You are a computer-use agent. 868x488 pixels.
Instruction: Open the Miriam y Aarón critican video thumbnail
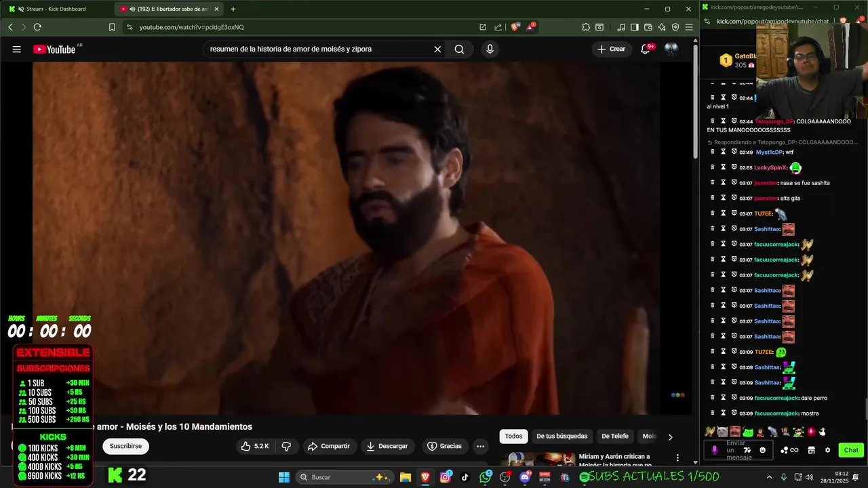pos(542,460)
